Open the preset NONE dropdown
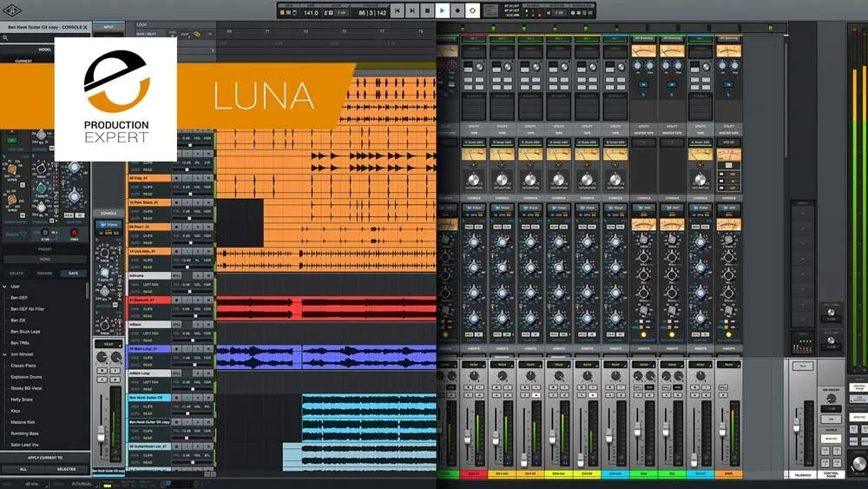Screen dimensions: 868x489 [x=45, y=259]
